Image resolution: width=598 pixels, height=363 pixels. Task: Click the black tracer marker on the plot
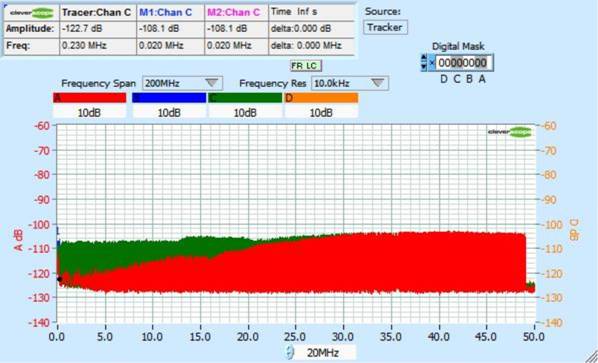click(59, 279)
